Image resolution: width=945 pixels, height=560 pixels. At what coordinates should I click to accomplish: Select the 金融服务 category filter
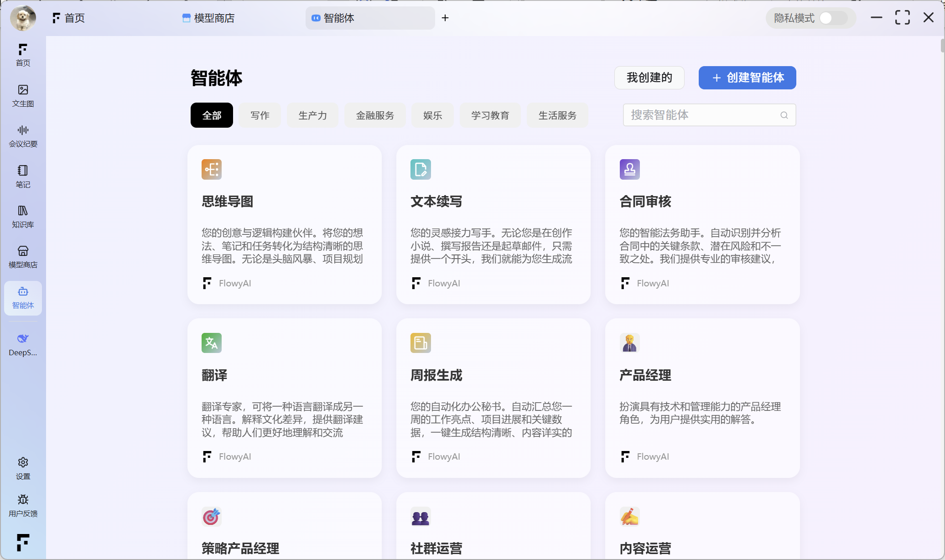click(x=374, y=115)
